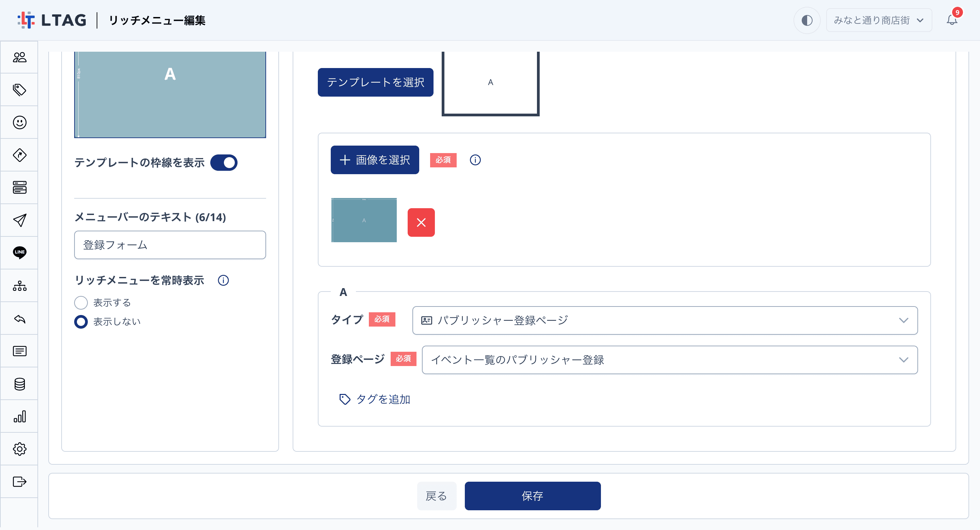Remove the uploaded image with red X
Screen dimensions: 980x530
[x=421, y=222]
